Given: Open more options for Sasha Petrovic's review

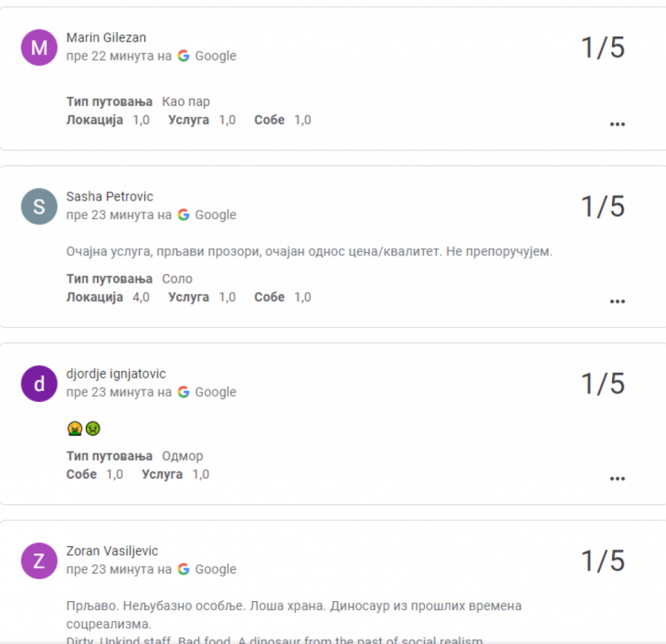Looking at the screenshot, I should [617, 301].
